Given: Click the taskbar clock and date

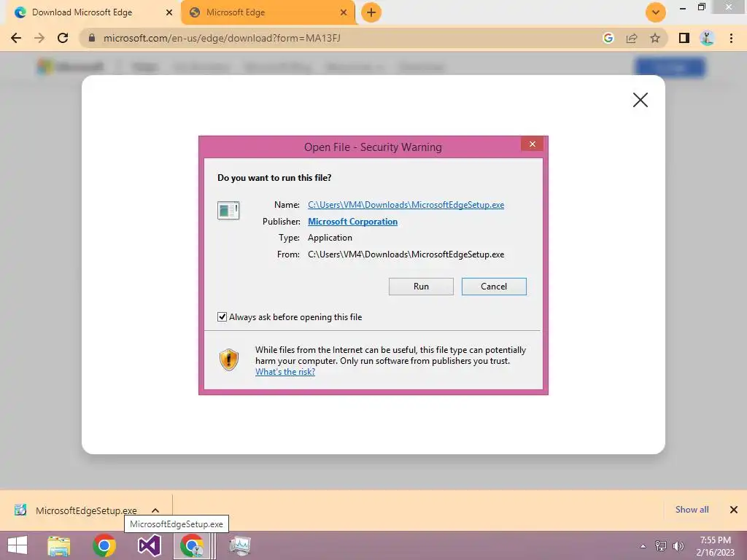Looking at the screenshot, I should 715,546.
